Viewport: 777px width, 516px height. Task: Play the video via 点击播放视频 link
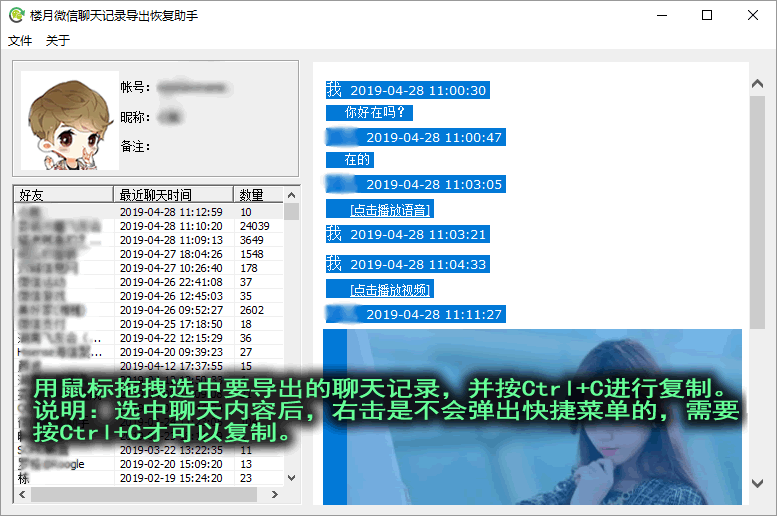pos(389,289)
